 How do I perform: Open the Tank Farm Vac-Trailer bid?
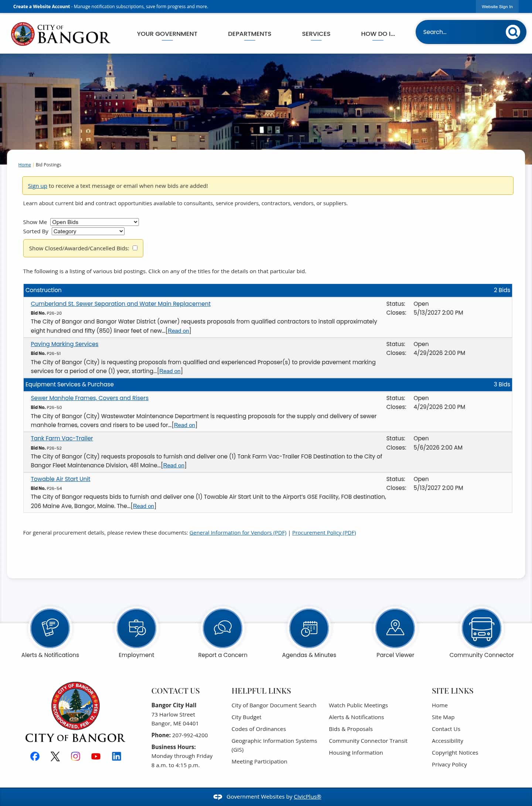62,438
